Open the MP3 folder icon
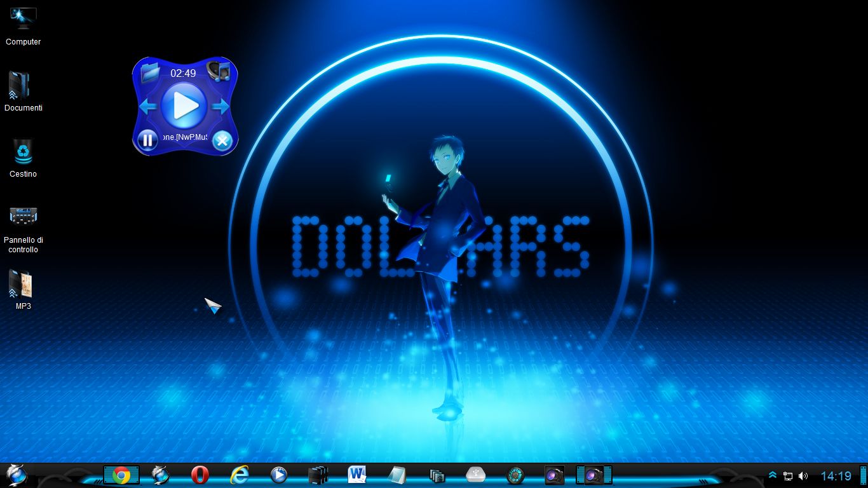 23,289
